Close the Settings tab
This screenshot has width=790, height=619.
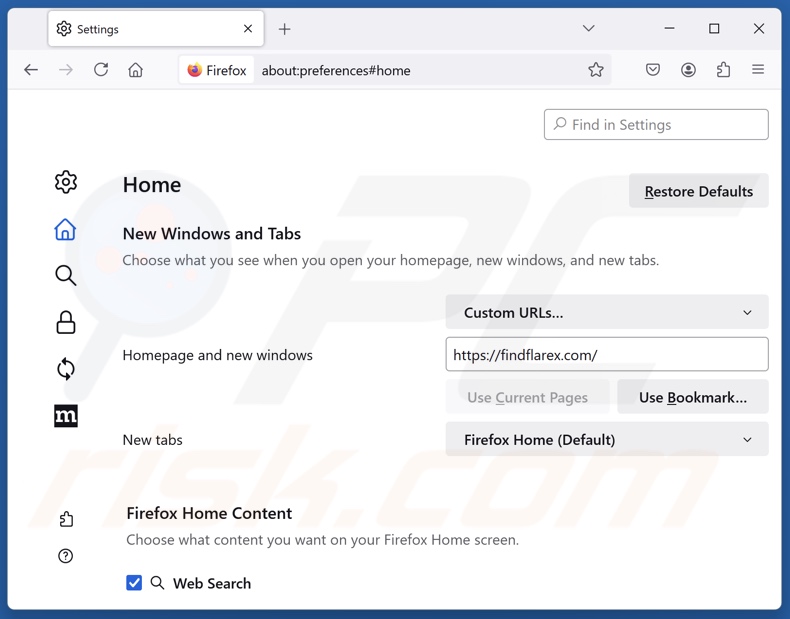tap(248, 29)
